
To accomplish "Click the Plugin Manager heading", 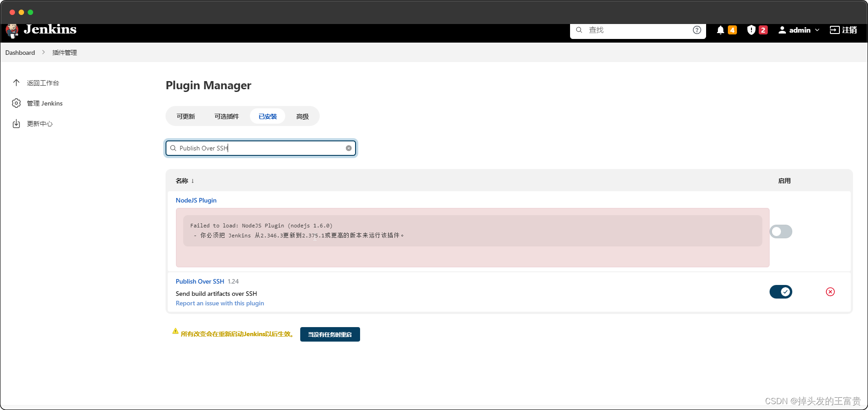I will pyautogui.click(x=209, y=85).
